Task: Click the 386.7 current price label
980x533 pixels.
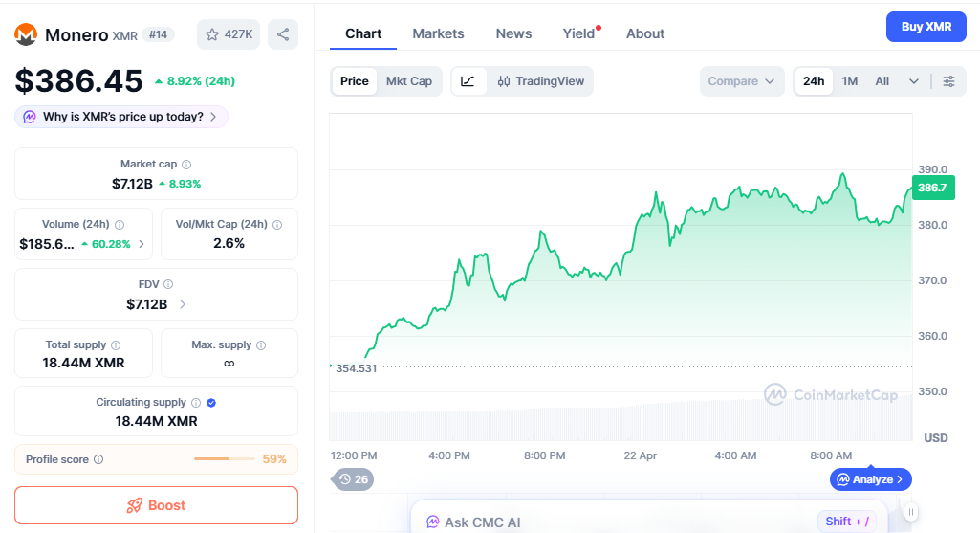Action: click(933, 188)
